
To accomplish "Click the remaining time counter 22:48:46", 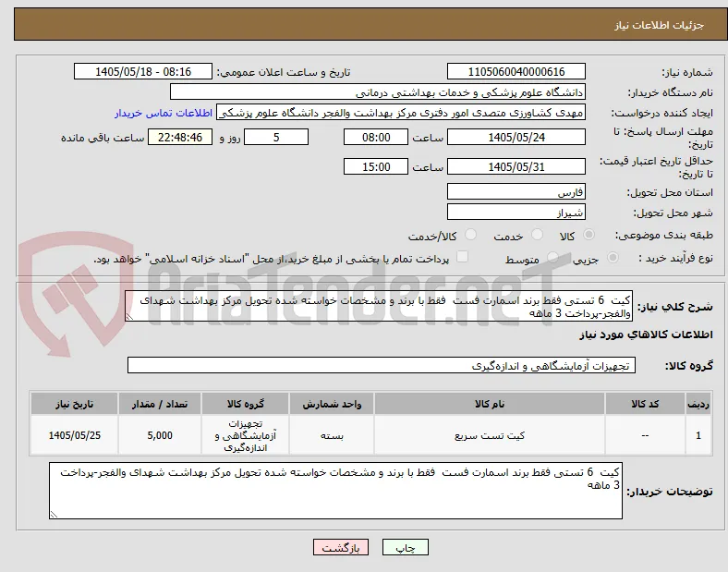I will tap(180, 137).
